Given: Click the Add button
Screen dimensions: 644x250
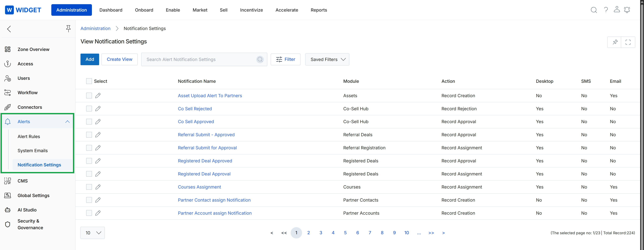Looking at the screenshot, I should click(x=90, y=59).
